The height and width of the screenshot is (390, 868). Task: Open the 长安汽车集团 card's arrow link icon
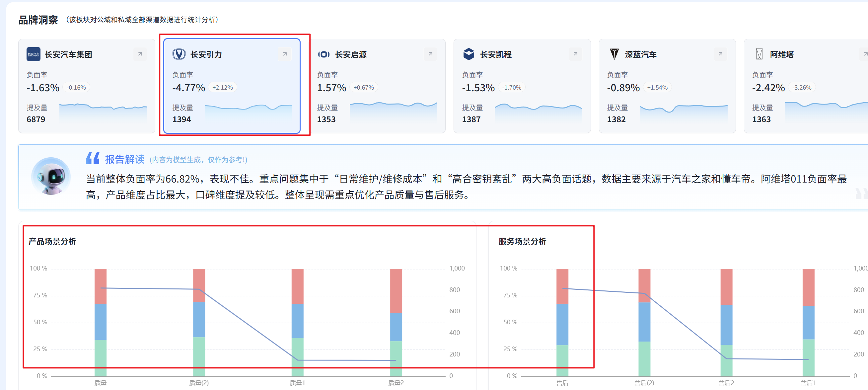coord(140,54)
